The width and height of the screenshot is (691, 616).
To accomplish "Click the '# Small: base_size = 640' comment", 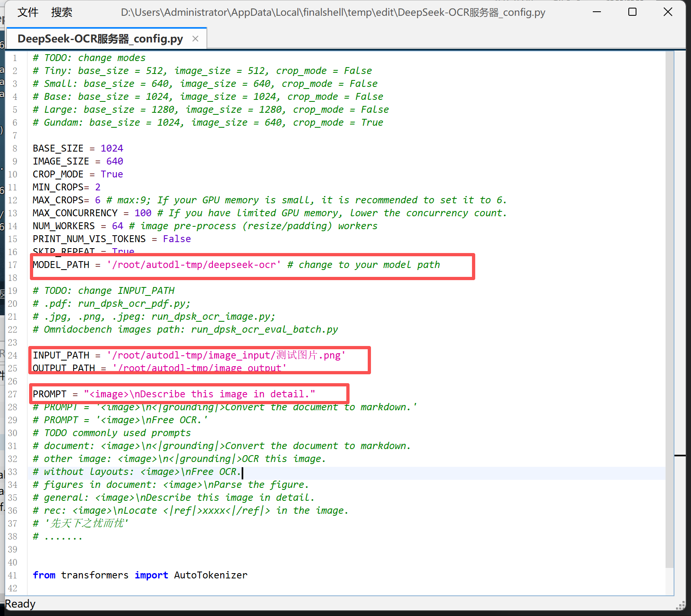I will pos(205,84).
